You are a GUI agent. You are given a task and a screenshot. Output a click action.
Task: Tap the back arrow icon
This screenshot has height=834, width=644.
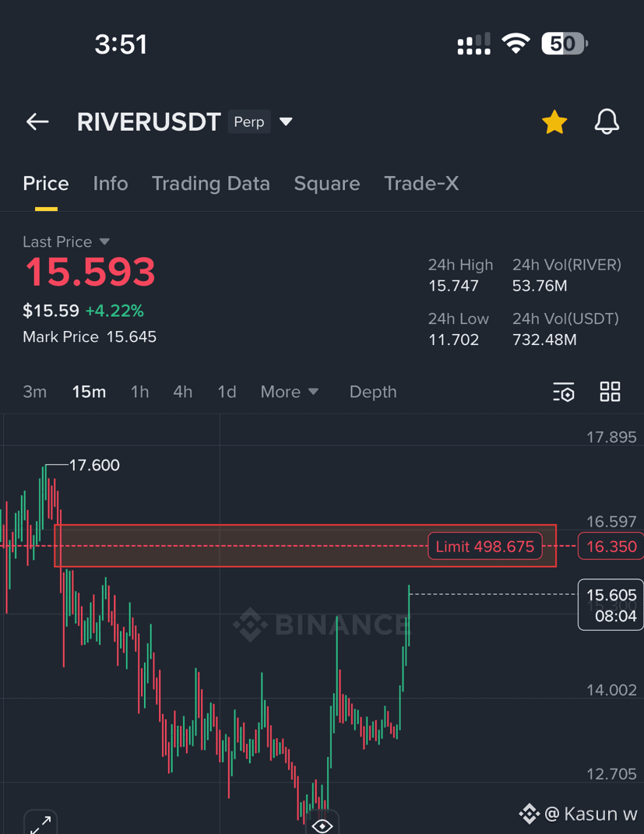tap(37, 121)
